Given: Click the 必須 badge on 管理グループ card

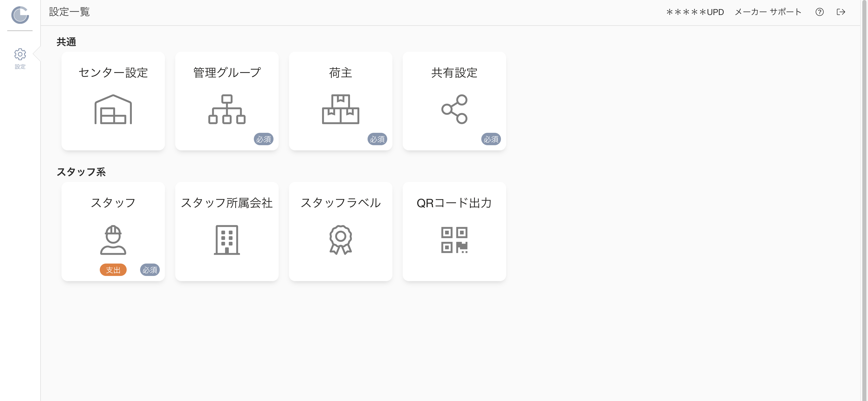Looking at the screenshot, I should pyautogui.click(x=263, y=139).
